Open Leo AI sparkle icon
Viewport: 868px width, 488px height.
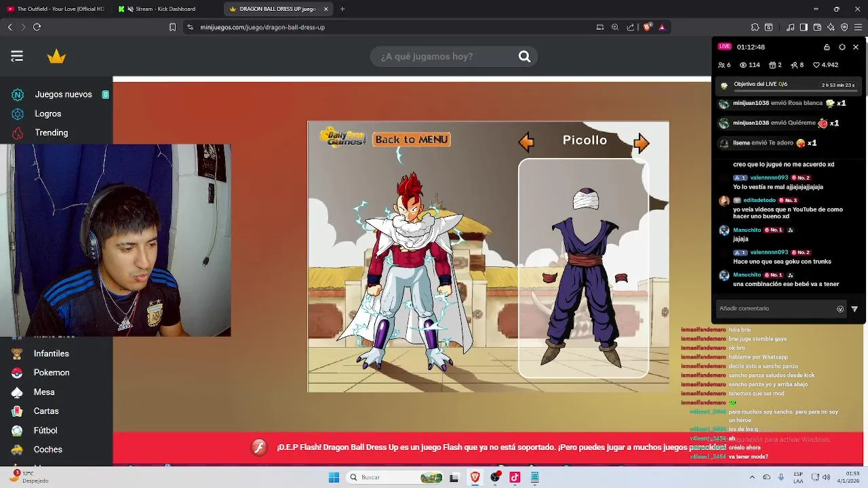831,27
